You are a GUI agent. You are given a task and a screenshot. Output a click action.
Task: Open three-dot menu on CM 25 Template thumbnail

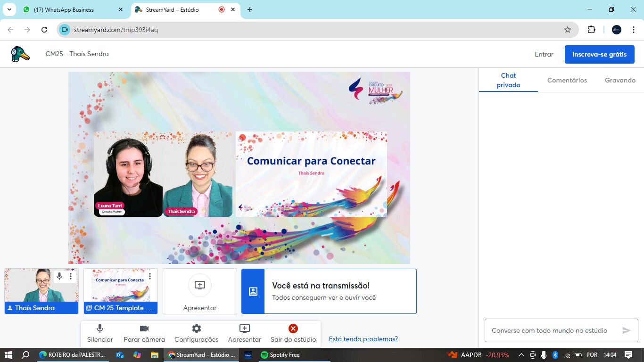[150, 276]
